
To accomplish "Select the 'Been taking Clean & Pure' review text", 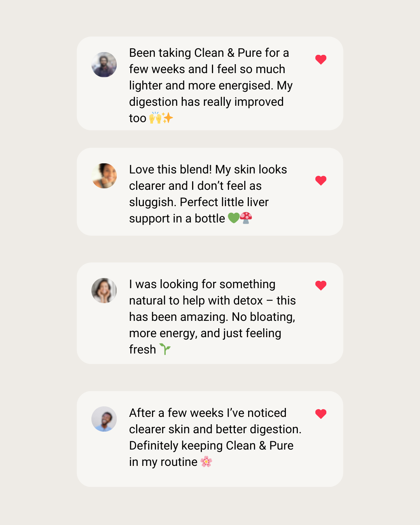I will pyautogui.click(x=210, y=85).
